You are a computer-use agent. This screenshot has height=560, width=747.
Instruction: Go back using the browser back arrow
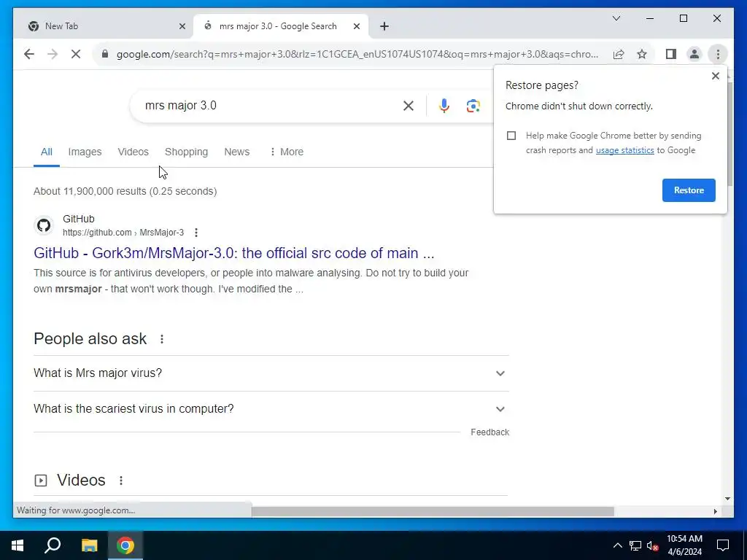coord(29,54)
